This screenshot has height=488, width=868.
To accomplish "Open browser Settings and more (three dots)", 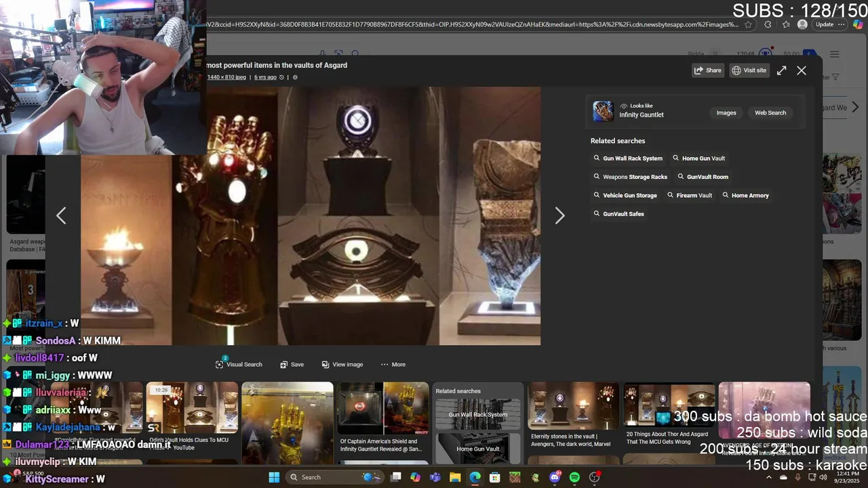I will point(842,24).
